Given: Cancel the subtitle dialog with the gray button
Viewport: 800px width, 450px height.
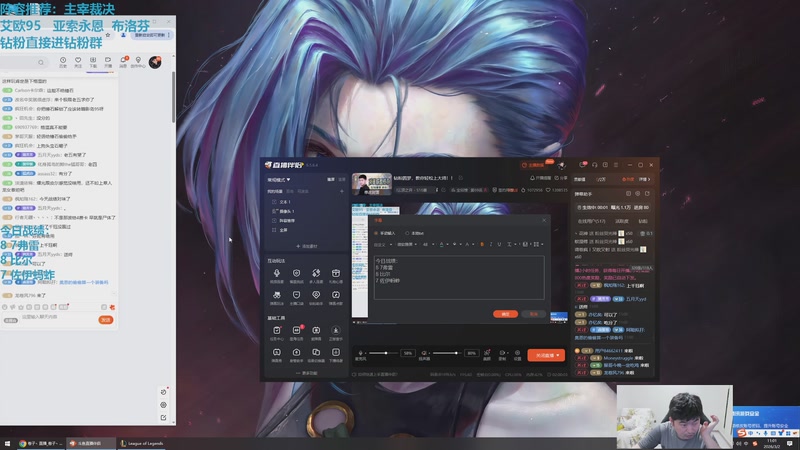Looking at the screenshot, I should pos(534,314).
